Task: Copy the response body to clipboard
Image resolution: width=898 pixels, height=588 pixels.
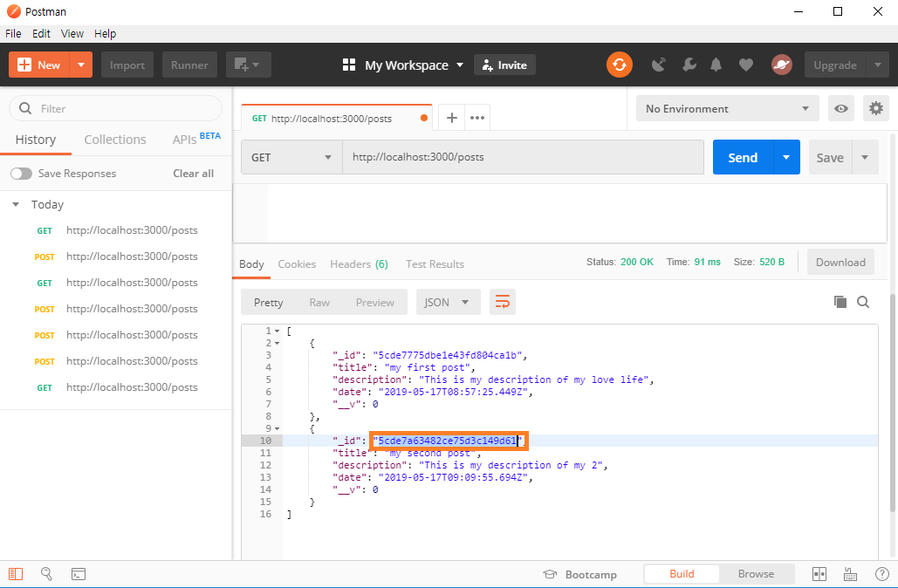Action: coord(840,302)
